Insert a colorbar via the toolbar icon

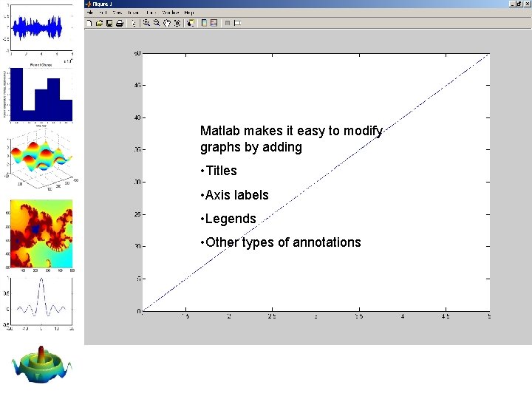pyautogui.click(x=204, y=23)
